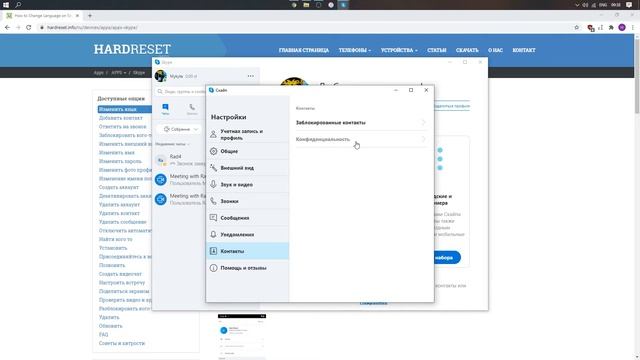Select the Messages settings tab
Image resolution: width=640 pixels, height=360 pixels.
[x=248, y=218]
